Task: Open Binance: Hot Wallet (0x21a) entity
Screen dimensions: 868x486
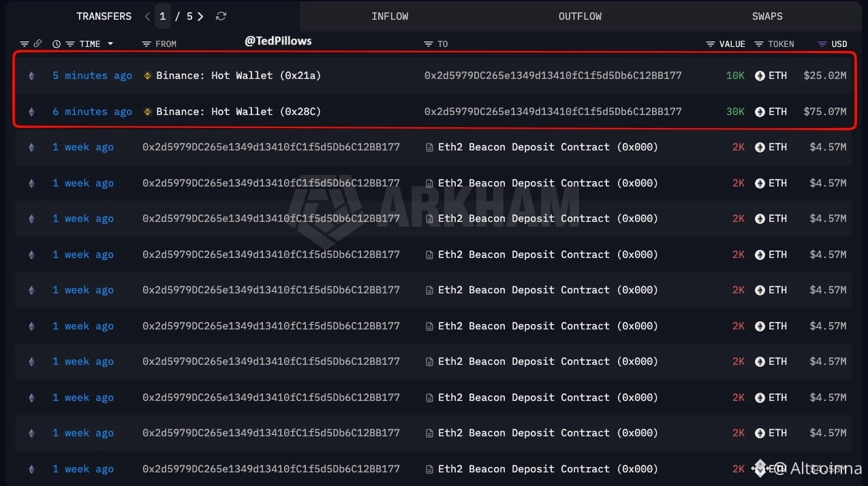Action: [238, 76]
